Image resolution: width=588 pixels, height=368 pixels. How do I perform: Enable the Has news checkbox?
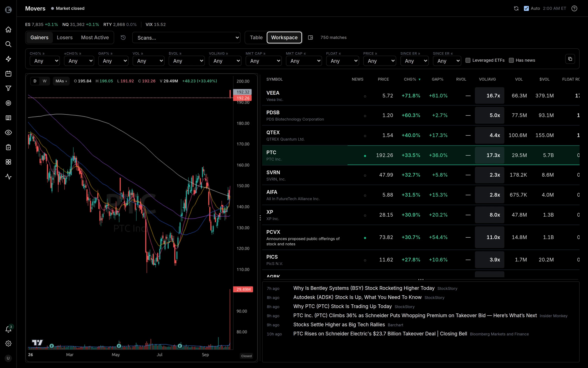511,60
